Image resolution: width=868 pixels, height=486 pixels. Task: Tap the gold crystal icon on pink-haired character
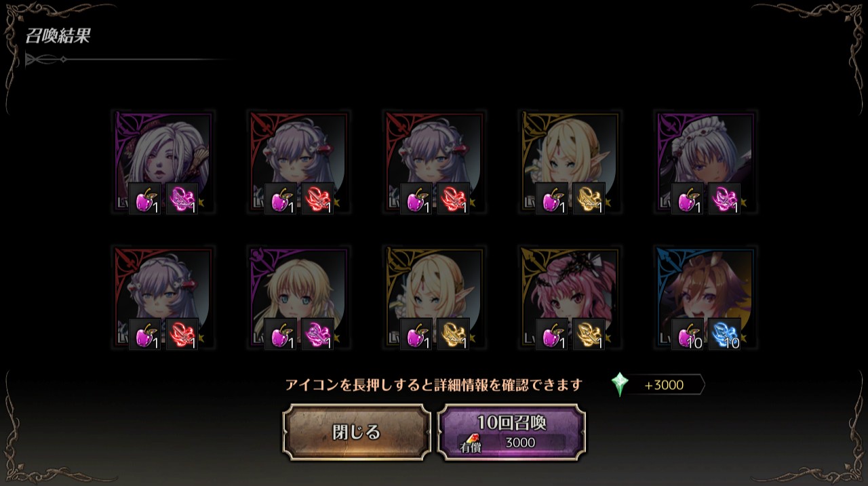pos(589,334)
